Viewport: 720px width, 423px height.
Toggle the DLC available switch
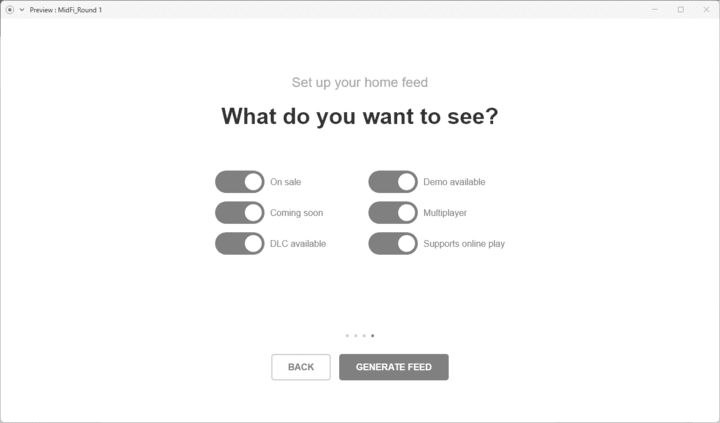[240, 243]
